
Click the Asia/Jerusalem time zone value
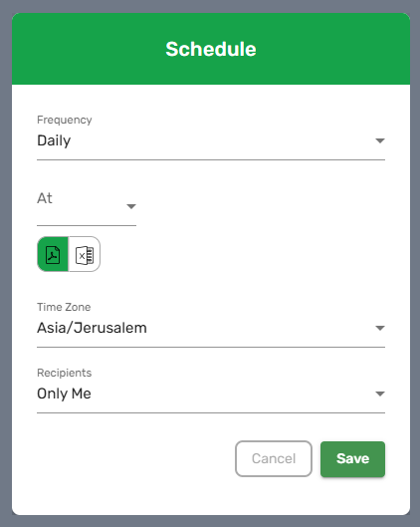pyautogui.click(x=92, y=328)
